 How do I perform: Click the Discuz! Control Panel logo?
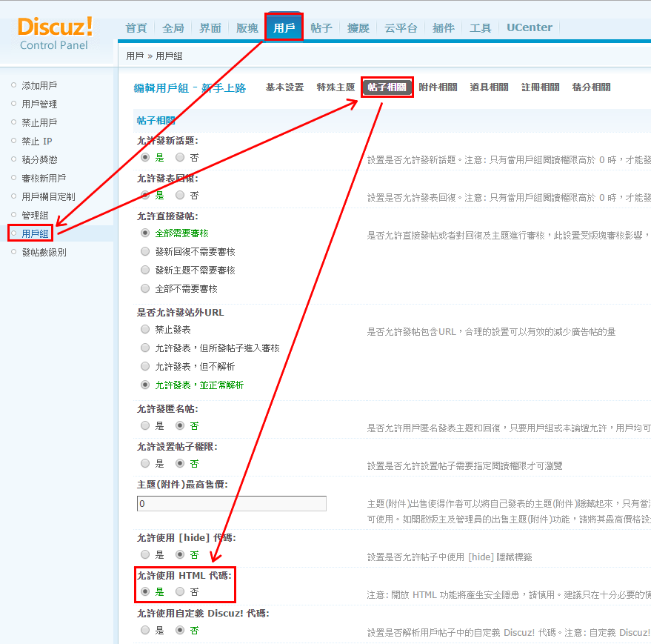[55, 33]
